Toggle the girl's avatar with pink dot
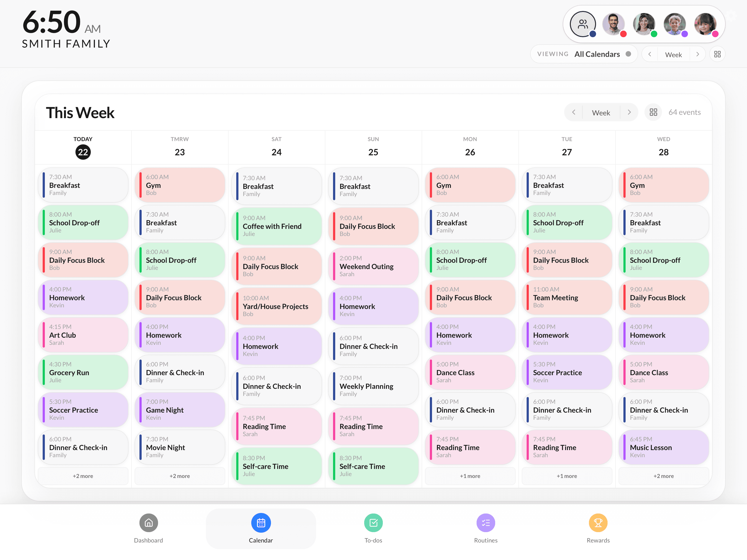The image size is (747, 560). [705, 24]
